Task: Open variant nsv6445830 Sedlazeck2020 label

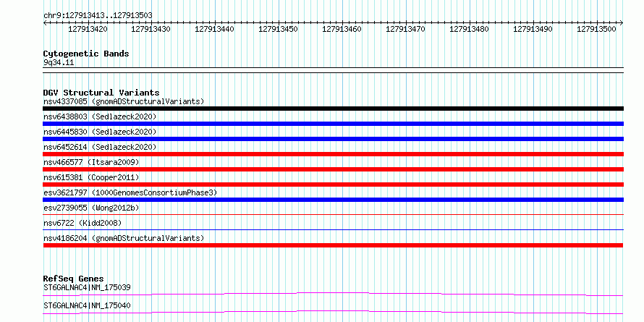Action: click(x=100, y=132)
